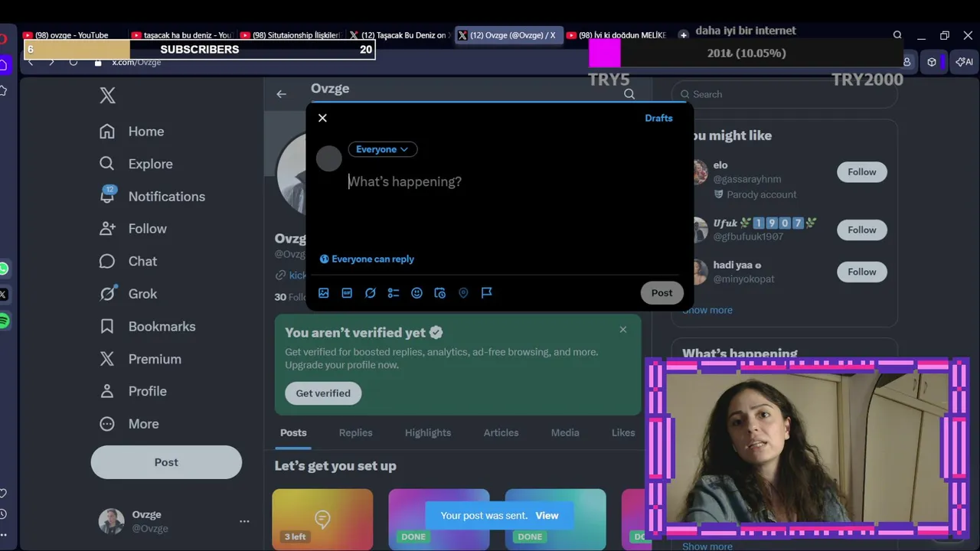Open Premium in the sidebar

pos(140,359)
